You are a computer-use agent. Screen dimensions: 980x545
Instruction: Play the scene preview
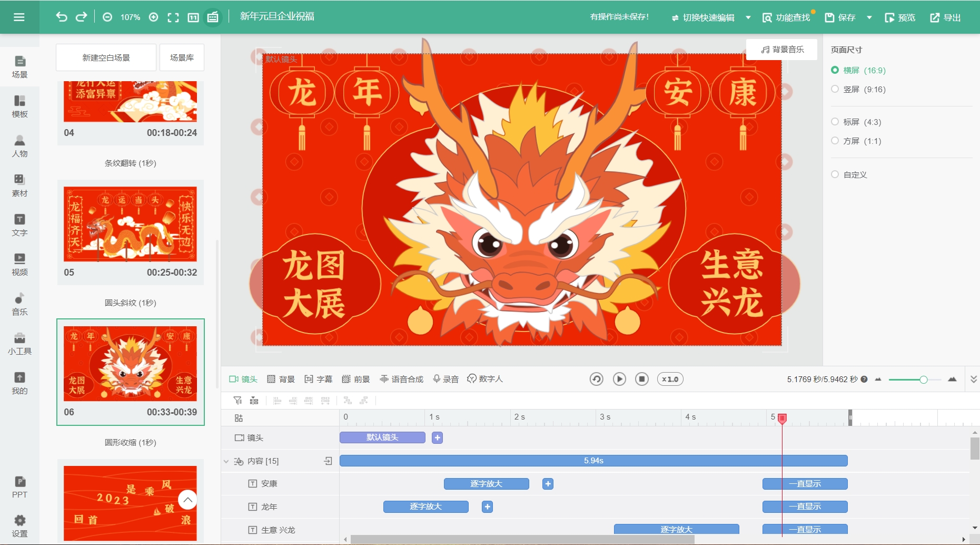[x=619, y=379]
